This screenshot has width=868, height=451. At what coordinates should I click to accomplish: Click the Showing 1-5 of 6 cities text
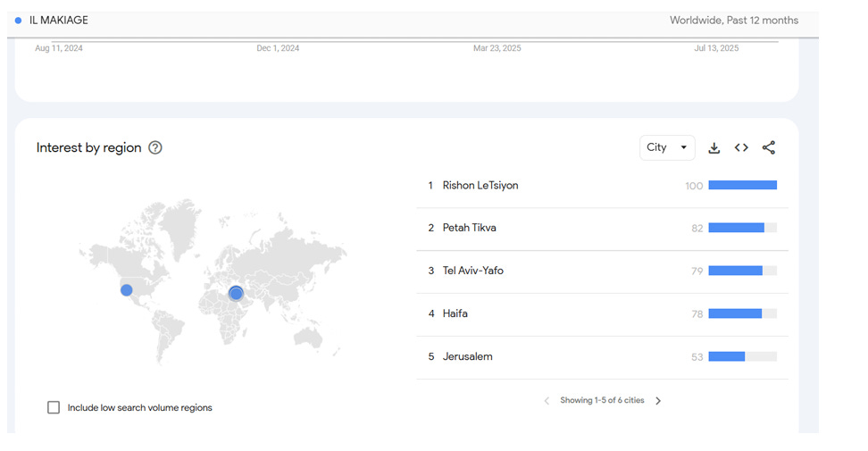pyautogui.click(x=602, y=400)
